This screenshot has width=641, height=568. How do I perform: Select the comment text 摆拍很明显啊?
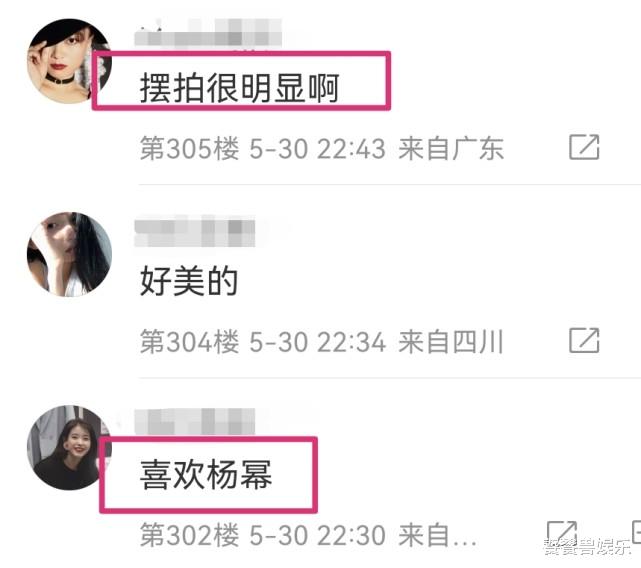click(240, 88)
